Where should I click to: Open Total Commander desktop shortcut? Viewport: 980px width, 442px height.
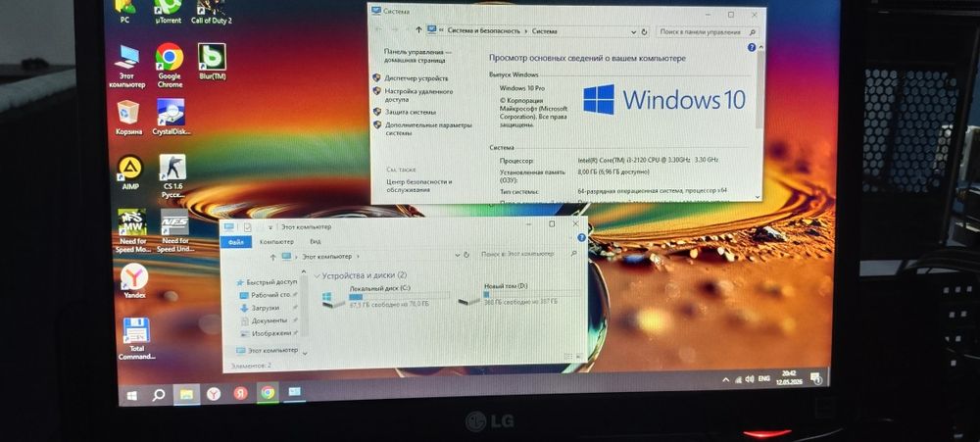click(x=136, y=339)
